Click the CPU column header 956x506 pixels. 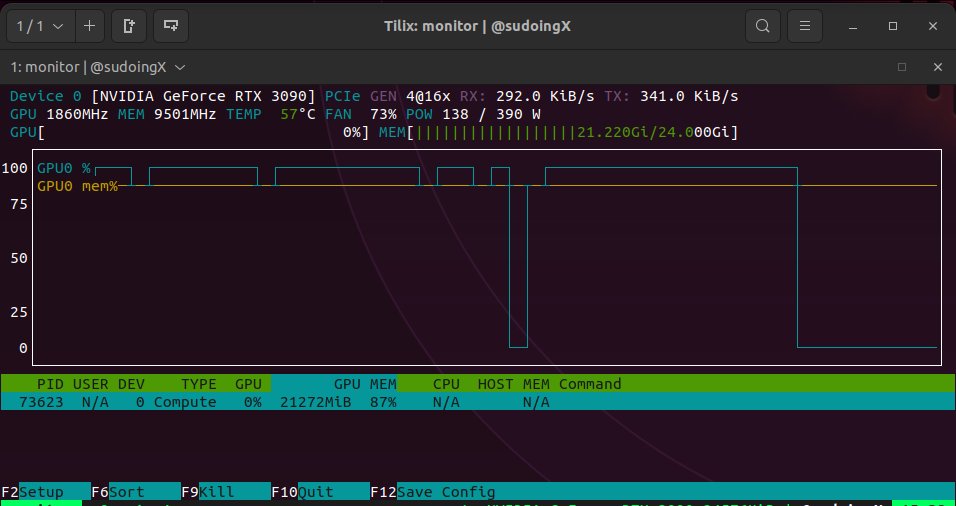pyautogui.click(x=446, y=384)
